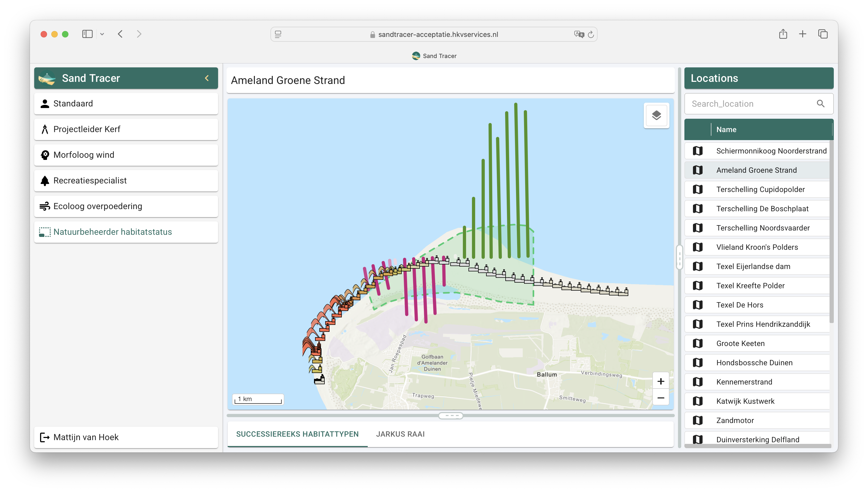Log out via Mattijn van Hoek
The width and height of the screenshot is (868, 492).
(86, 437)
